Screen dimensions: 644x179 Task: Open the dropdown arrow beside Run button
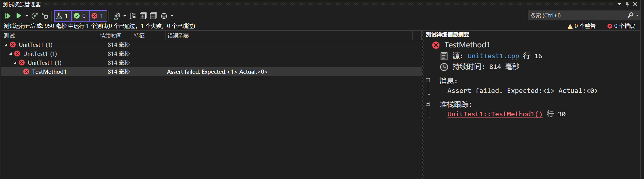point(27,16)
